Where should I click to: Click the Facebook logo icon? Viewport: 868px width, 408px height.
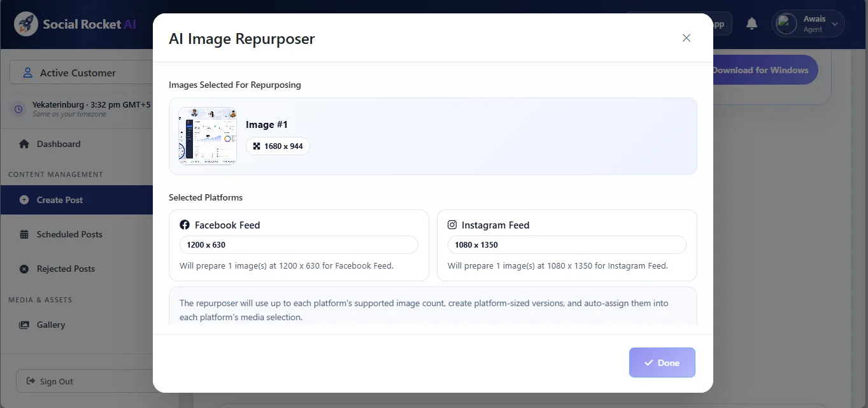pyautogui.click(x=185, y=225)
